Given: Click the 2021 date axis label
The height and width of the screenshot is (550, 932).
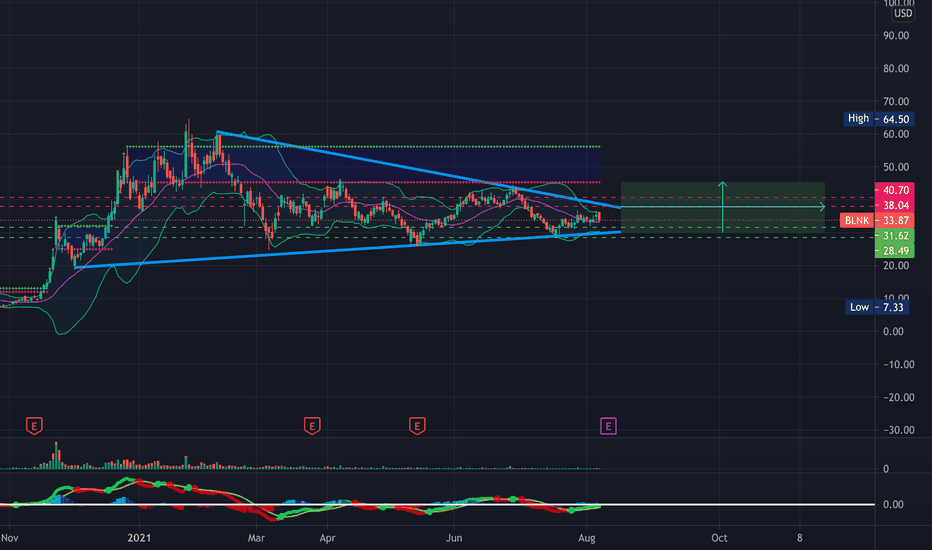Looking at the screenshot, I should point(139,538).
